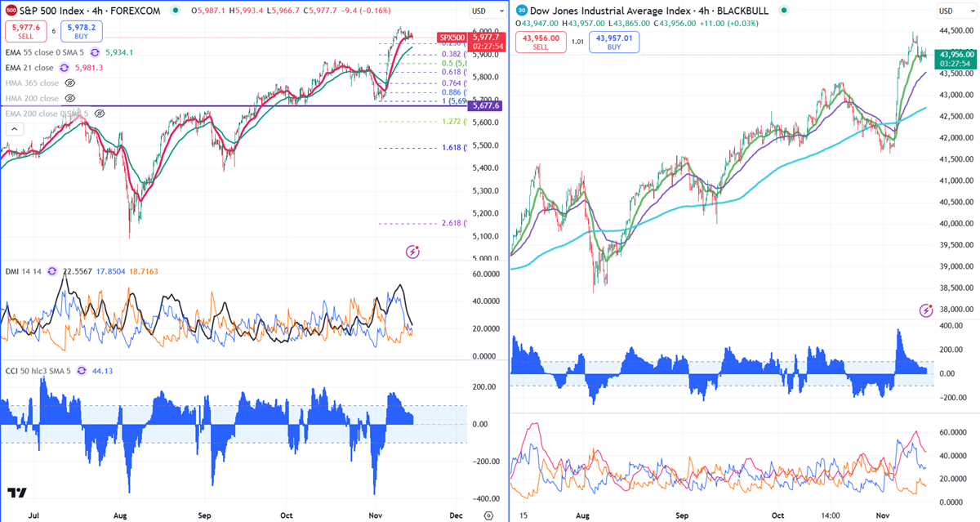Click the refresh icon beside EMA 21
Screen dimensions: 980x522
tap(65, 68)
